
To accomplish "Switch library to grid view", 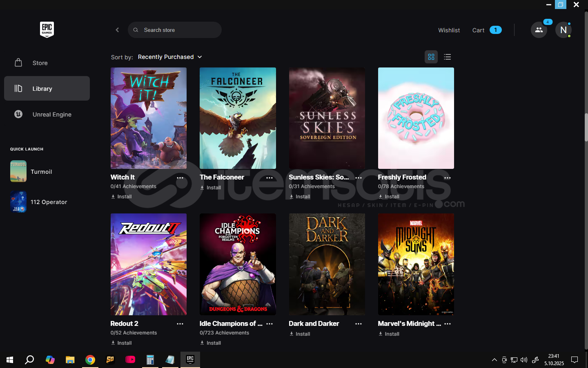I will click(431, 57).
